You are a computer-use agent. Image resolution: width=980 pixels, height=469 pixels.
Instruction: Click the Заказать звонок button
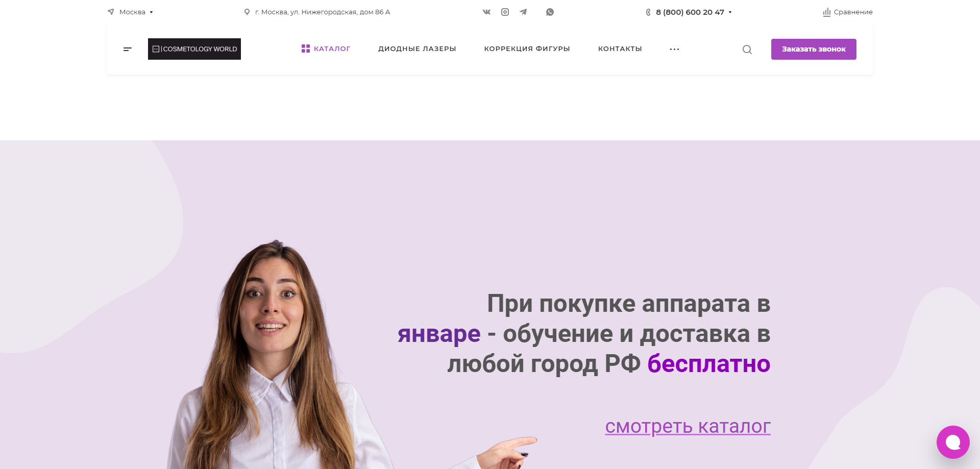(814, 49)
